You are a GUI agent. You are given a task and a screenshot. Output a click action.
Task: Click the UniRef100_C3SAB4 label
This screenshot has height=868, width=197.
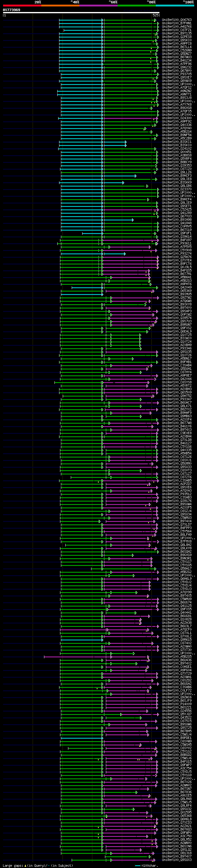coord(176,365)
